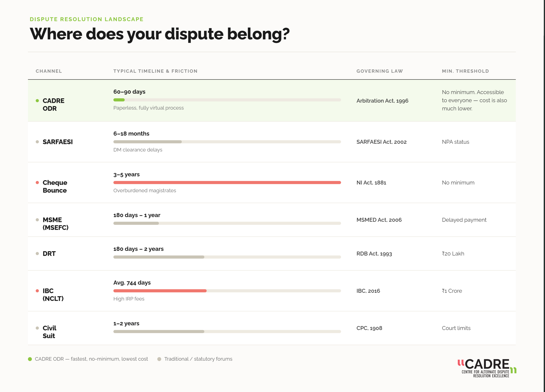The height and width of the screenshot is (392, 545).
Task: Click the TYPICAL TIMELINE & FRICTION header
Action: tap(155, 71)
